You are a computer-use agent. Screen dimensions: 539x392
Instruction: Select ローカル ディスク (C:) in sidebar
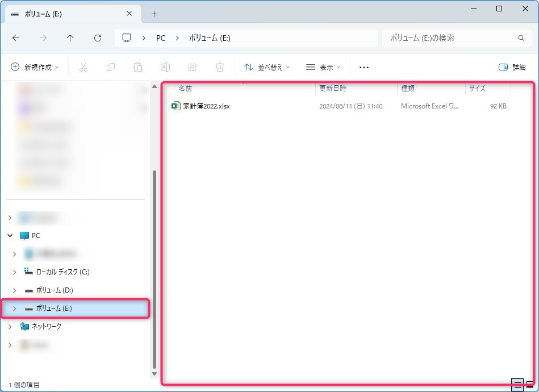(x=62, y=272)
